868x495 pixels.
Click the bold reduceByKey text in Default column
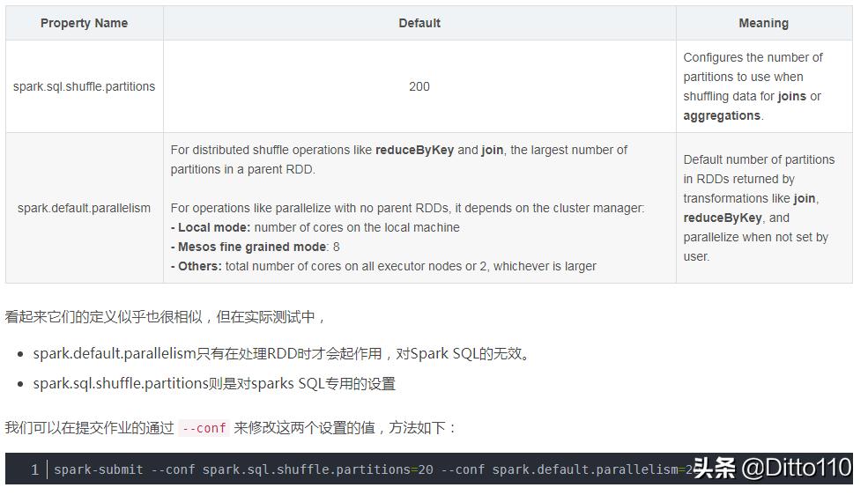coord(415,150)
